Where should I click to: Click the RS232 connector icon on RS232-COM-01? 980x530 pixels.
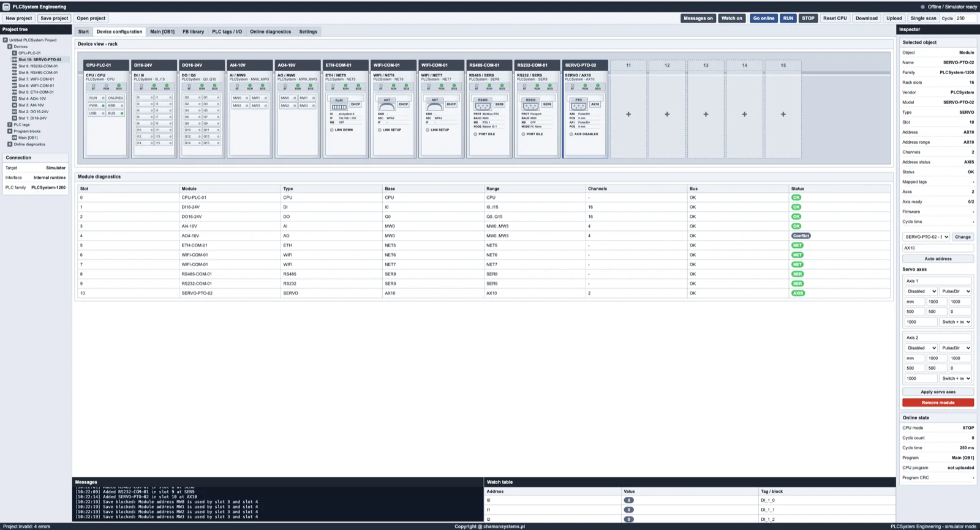tap(530, 105)
